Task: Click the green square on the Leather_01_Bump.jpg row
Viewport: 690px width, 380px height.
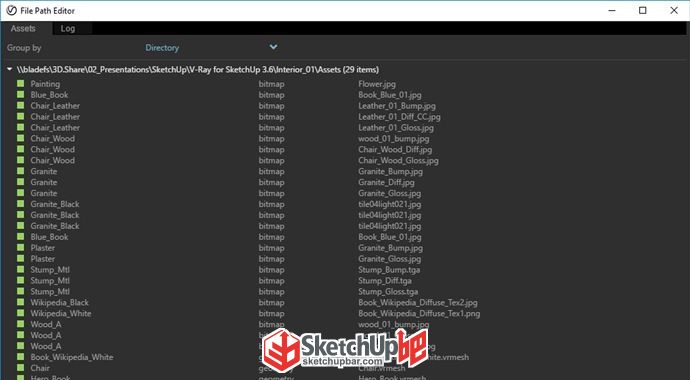Action: (20, 106)
